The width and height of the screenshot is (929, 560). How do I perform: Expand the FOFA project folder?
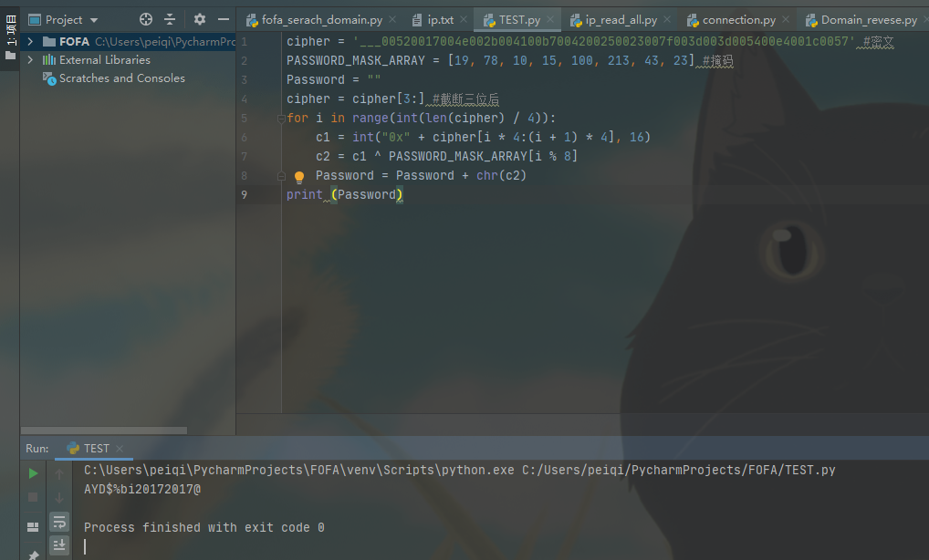(30, 42)
